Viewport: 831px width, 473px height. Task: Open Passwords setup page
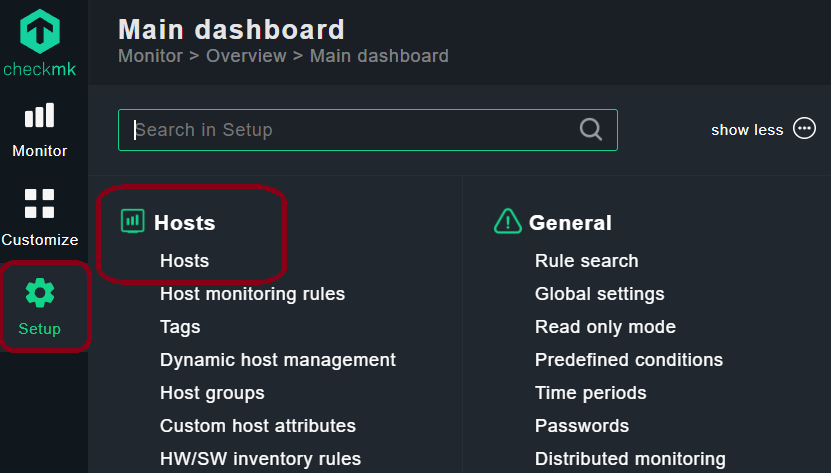[582, 426]
